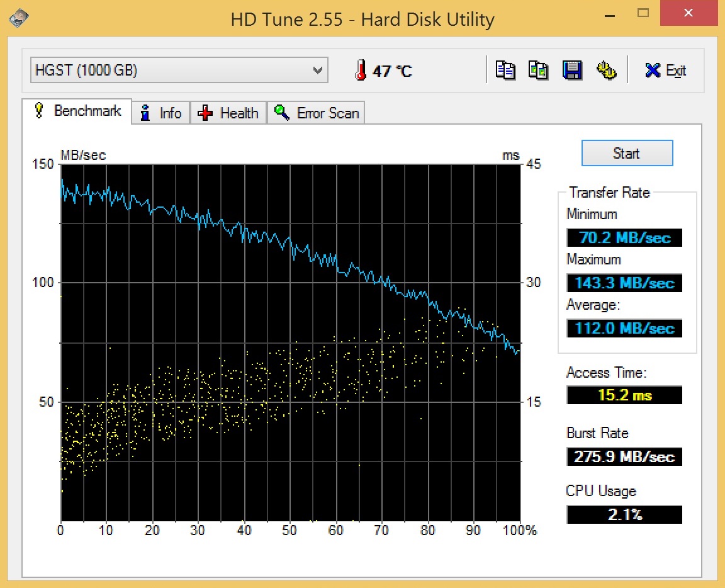Viewport: 725px width, 588px height.
Task: Click the Benchmark tab
Action: 77,111
